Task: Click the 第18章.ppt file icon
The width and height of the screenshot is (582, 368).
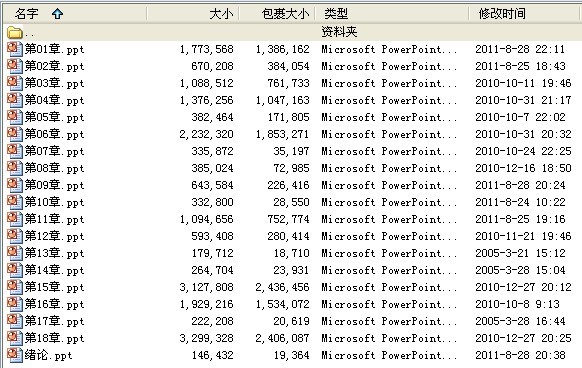Action: click(14, 338)
